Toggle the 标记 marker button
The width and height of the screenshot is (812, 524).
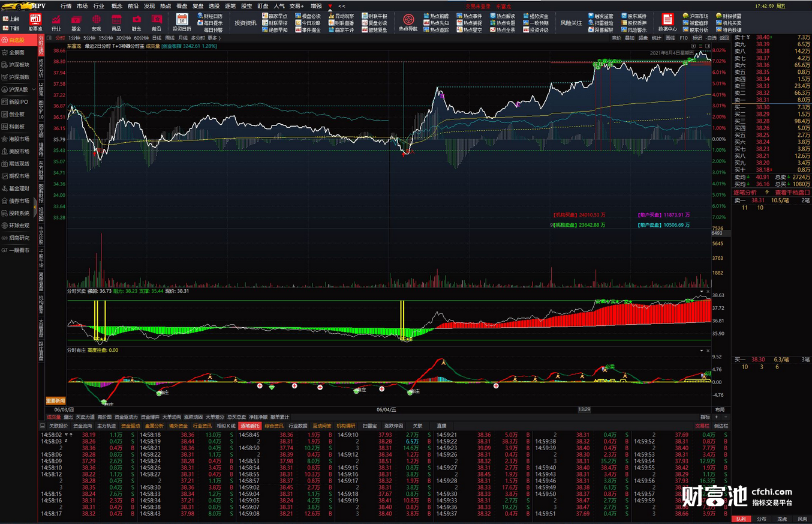(697, 38)
